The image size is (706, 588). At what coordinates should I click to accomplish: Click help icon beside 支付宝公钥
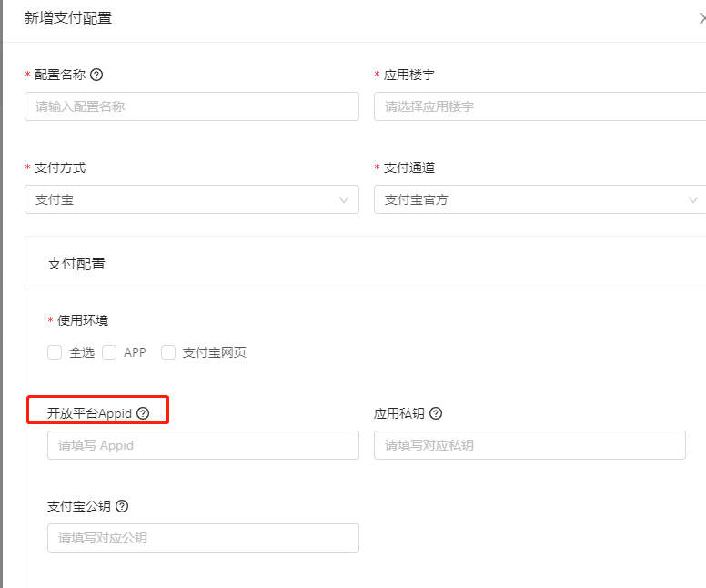[122, 506]
